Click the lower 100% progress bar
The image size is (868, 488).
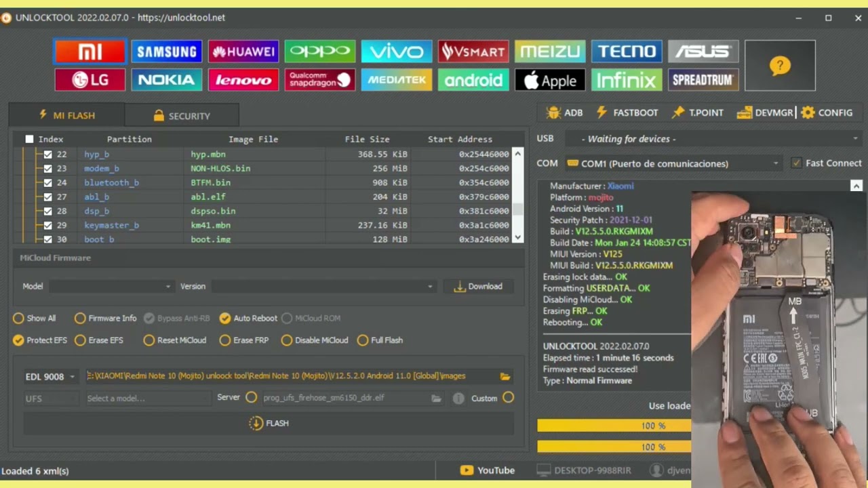tap(614, 447)
